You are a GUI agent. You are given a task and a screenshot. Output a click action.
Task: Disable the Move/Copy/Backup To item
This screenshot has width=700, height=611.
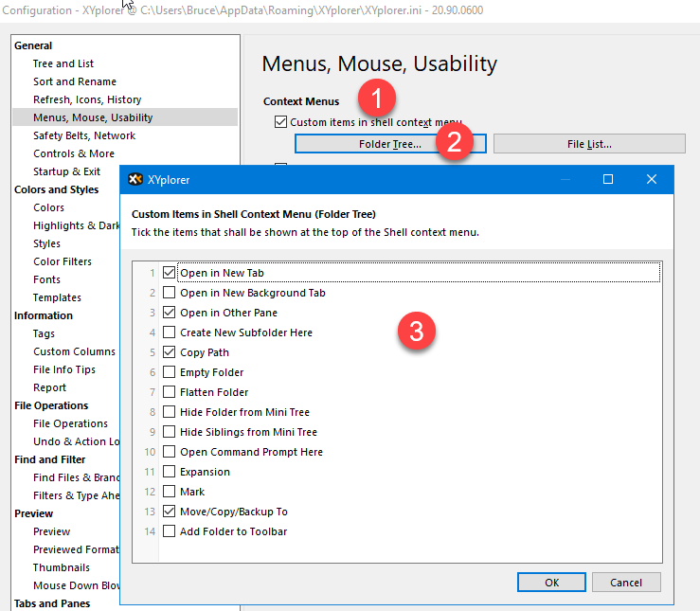coord(170,512)
